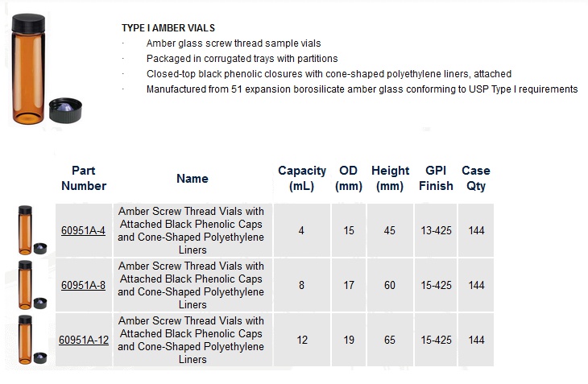
Task: Click the Case Qty column header
Action: click(476, 178)
